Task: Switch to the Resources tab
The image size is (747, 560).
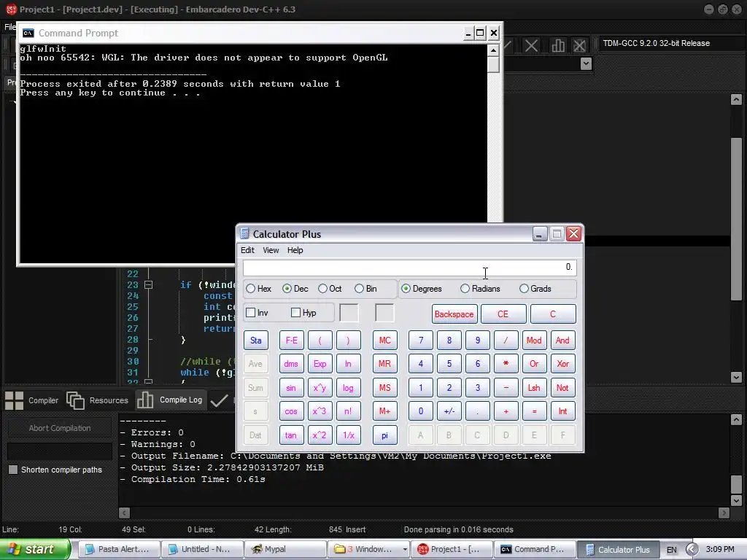Action: click(x=98, y=400)
